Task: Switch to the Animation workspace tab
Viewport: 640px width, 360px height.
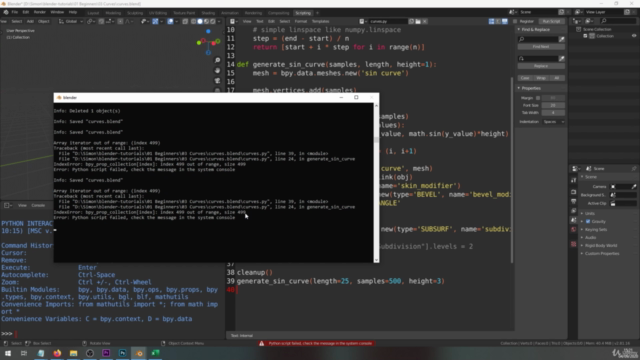Action: tap(230, 13)
